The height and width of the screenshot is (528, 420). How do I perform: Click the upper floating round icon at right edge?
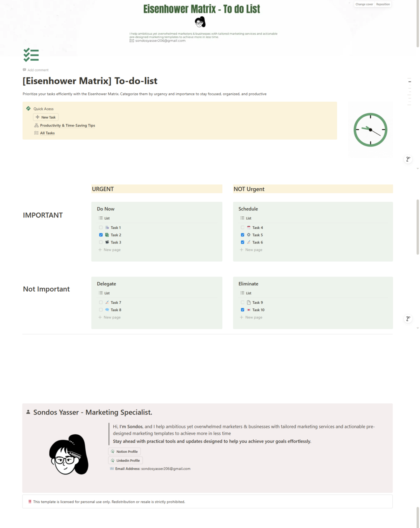coord(408,159)
